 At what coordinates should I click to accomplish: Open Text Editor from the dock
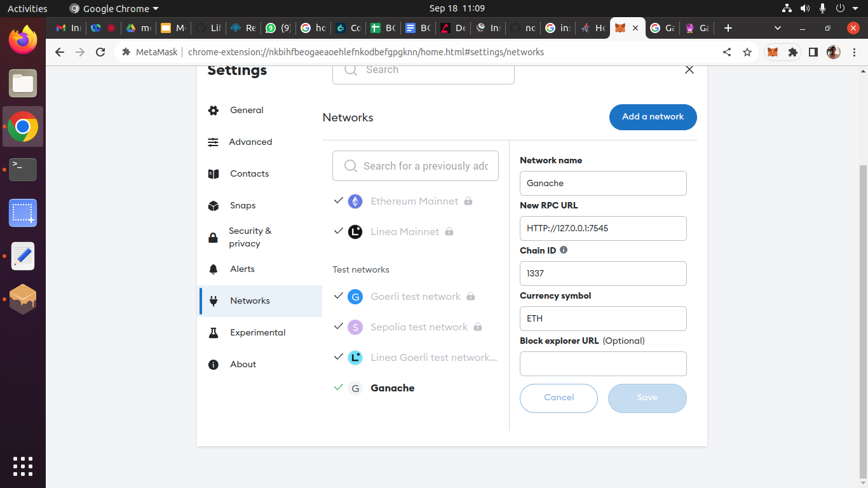tap(23, 256)
